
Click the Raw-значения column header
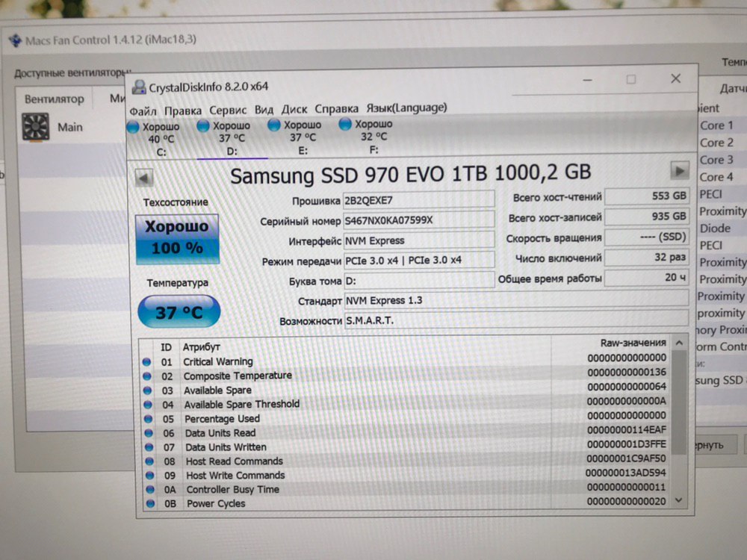633,343
